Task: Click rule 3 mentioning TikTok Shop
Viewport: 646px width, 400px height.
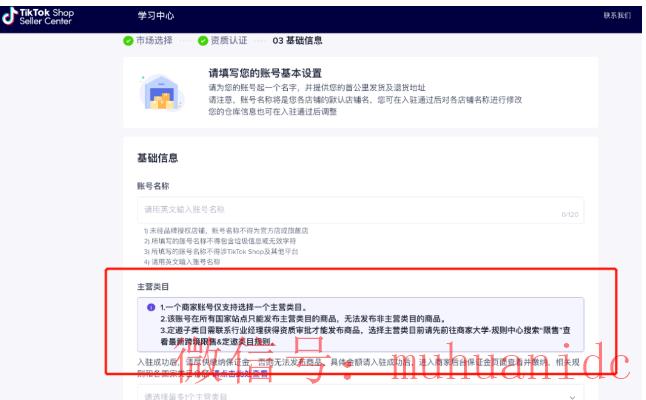Action: pos(221,251)
